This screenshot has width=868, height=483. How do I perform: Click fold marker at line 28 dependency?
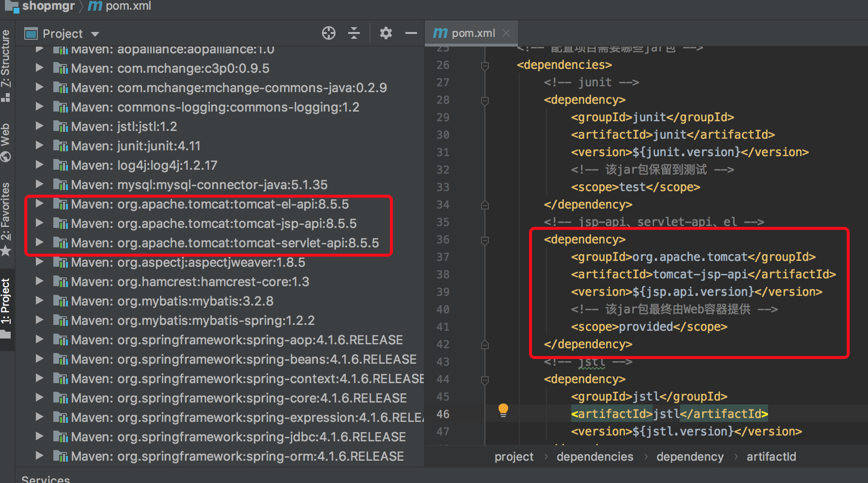pyautogui.click(x=484, y=100)
